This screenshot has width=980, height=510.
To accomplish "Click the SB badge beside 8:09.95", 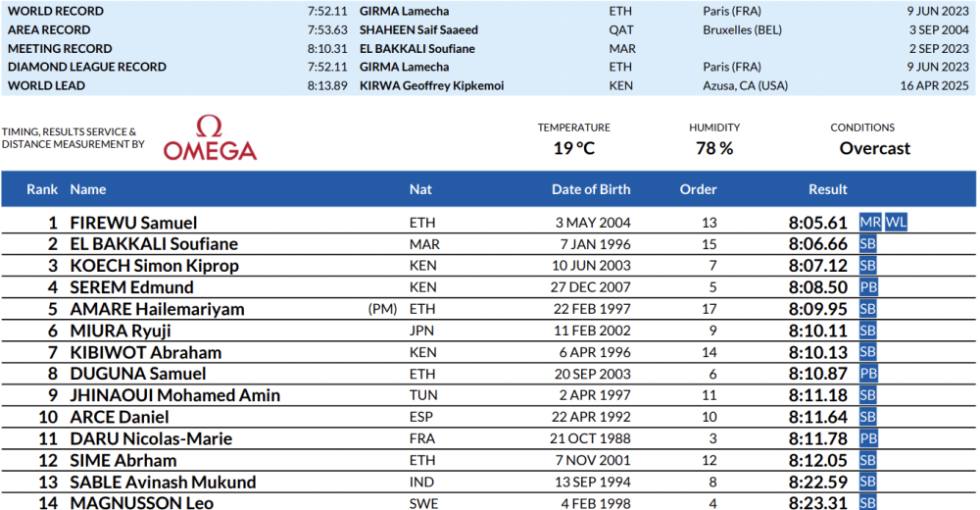I will click(x=867, y=309).
